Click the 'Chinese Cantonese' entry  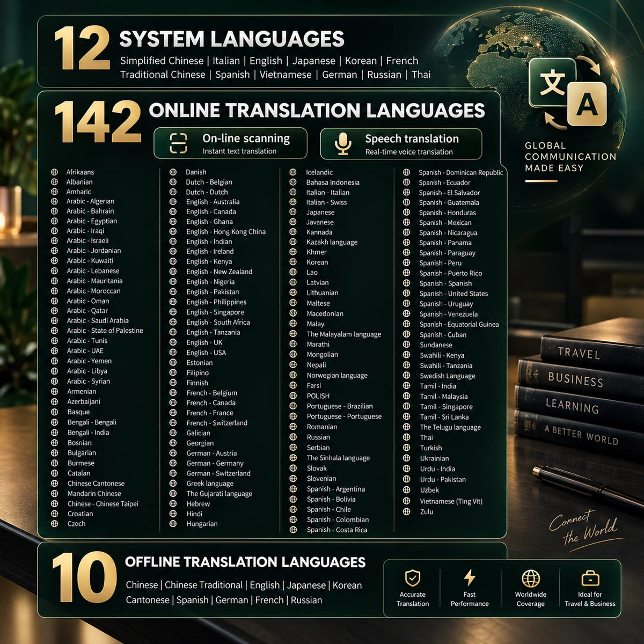coord(96,484)
